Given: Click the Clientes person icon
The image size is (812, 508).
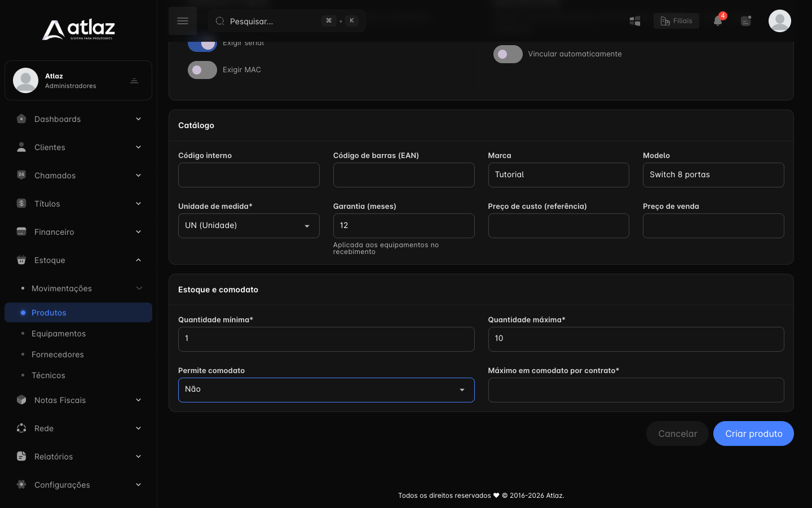Looking at the screenshot, I should (21, 147).
